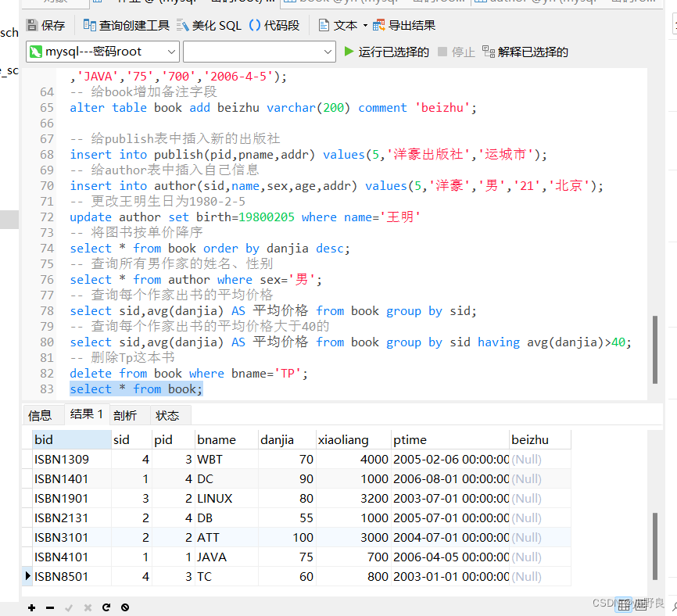Add a new record with the plus icon
The width and height of the screenshot is (677, 616).
point(31,608)
